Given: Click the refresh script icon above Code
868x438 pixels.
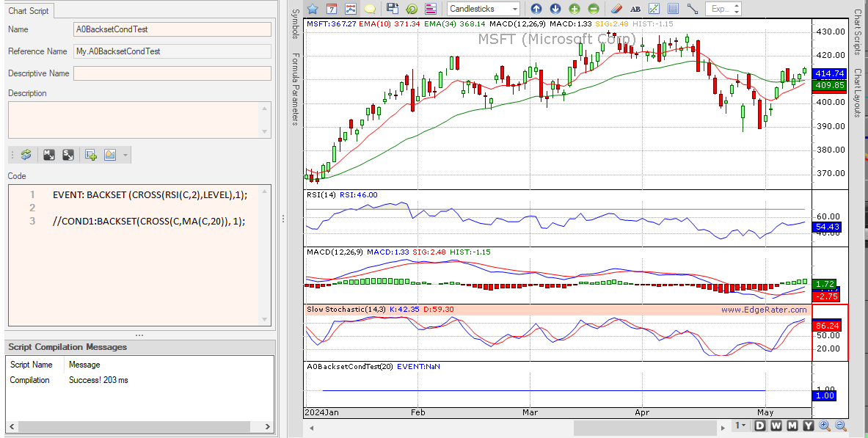Looking at the screenshot, I should click(x=26, y=155).
